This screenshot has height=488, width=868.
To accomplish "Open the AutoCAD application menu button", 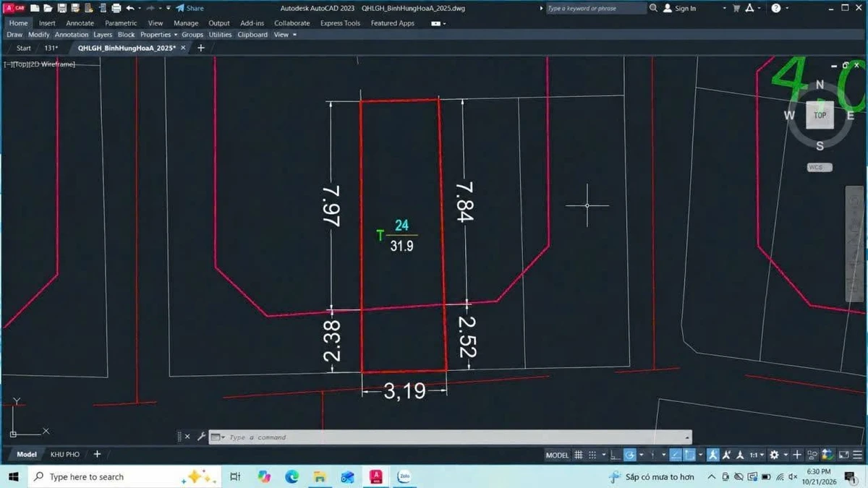I will [14, 8].
